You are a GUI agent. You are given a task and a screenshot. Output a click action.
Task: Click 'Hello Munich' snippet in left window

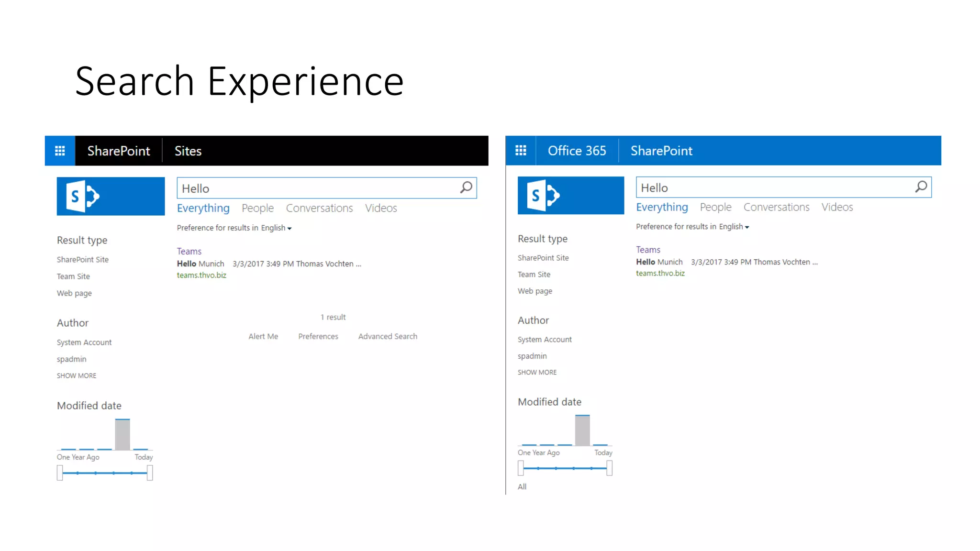coord(200,264)
